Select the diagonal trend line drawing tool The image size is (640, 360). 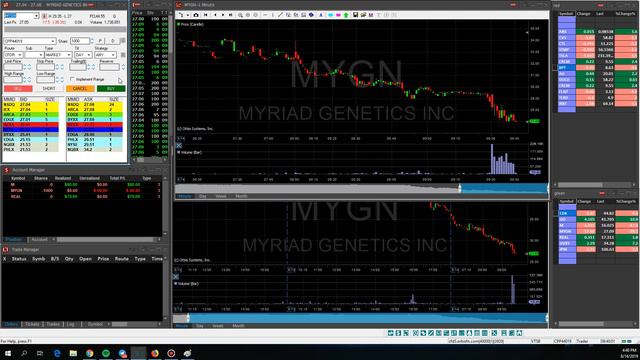tap(280, 15)
